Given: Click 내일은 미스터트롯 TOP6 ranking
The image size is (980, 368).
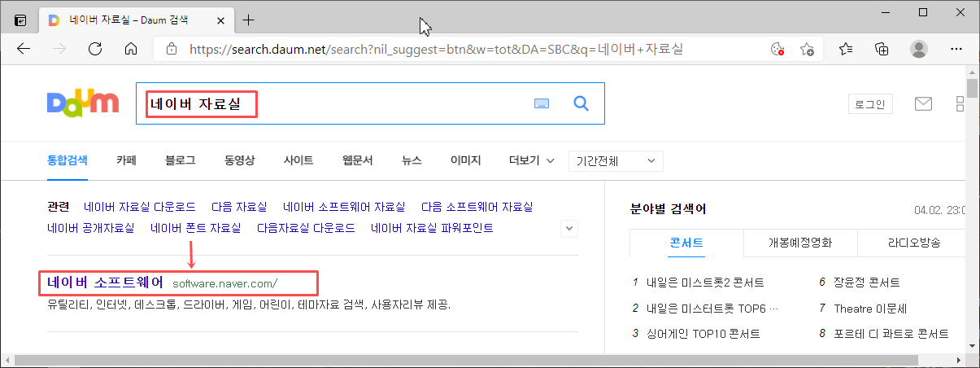Looking at the screenshot, I should point(712,309).
